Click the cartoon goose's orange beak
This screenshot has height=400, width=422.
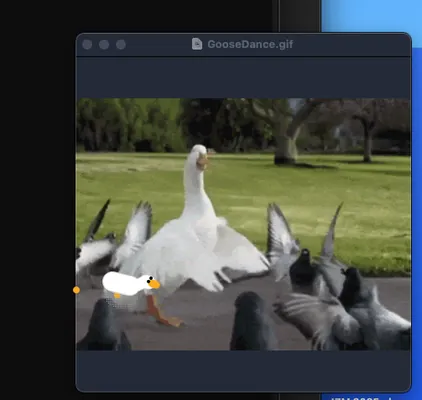[154, 284]
